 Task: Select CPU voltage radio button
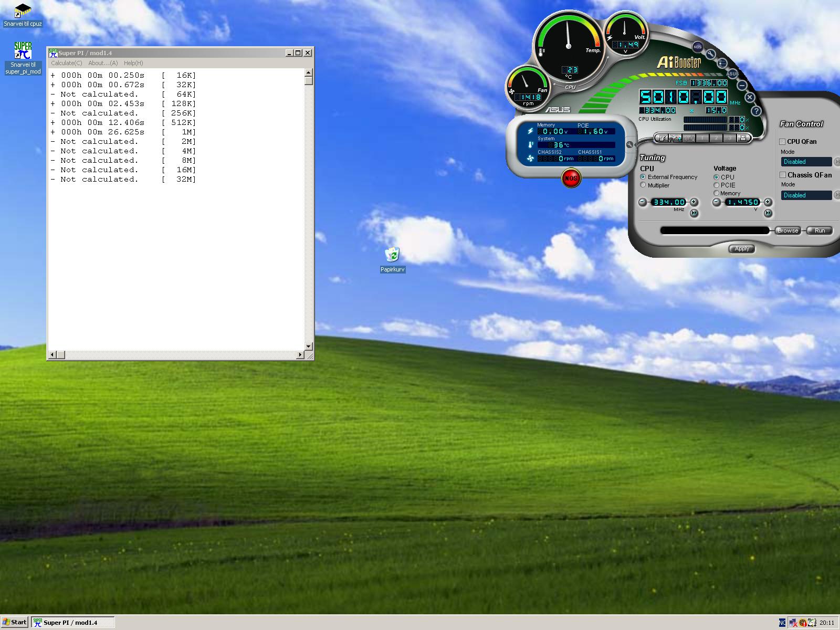[716, 177]
